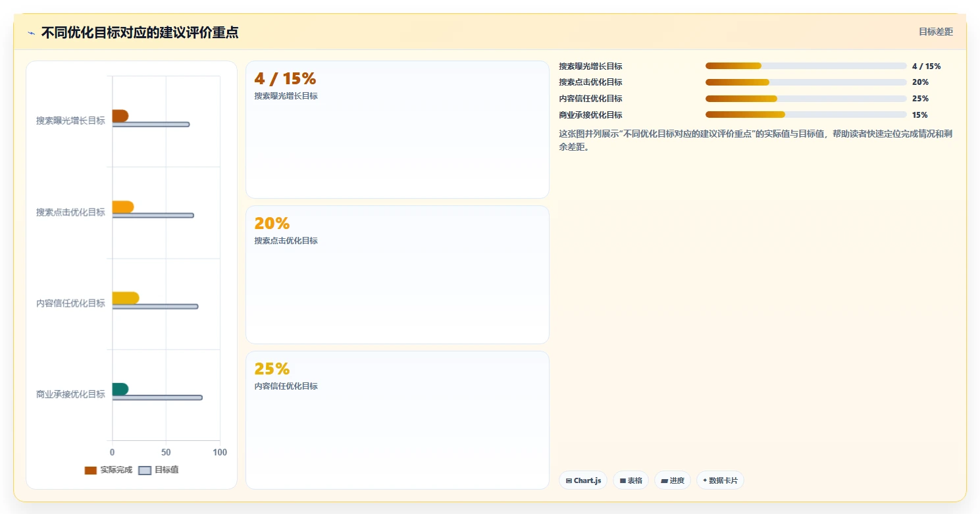Image resolution: width=980 pixels, height=514 pixels.
Task: Click the gray target bar for 商业承接优化目标
Action: (x=157, y=398)
